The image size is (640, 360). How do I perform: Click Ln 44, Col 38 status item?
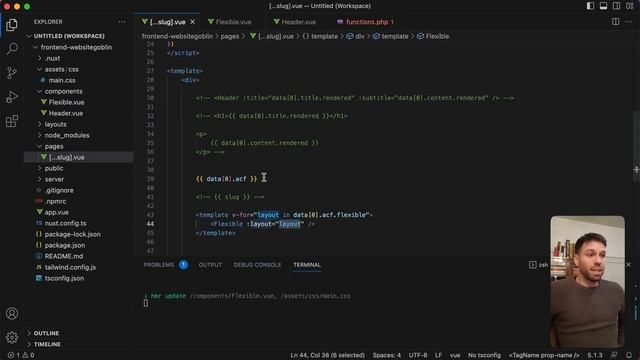[x=327, y=355]
